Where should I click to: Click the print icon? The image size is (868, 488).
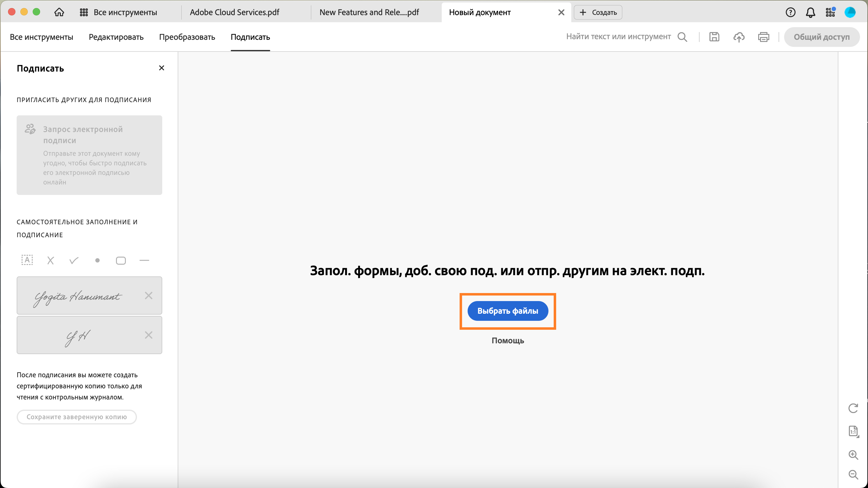click(x=763, y=37)
